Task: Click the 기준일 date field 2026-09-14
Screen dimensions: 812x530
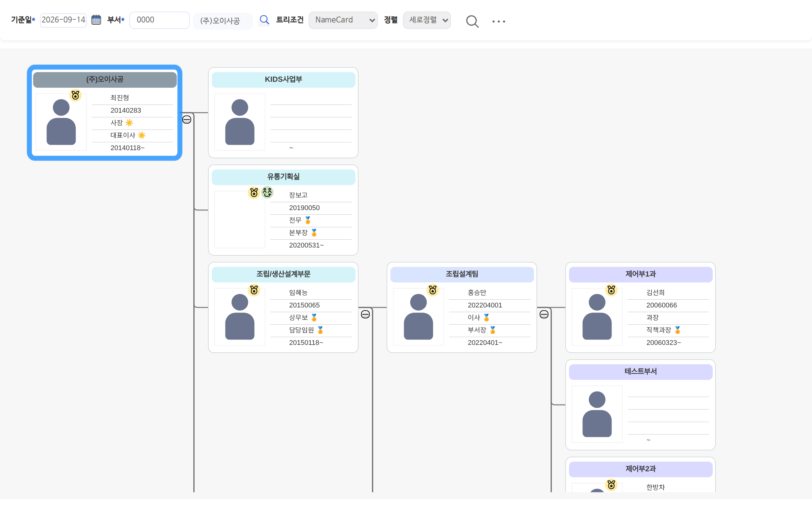Action: [63, 20]
